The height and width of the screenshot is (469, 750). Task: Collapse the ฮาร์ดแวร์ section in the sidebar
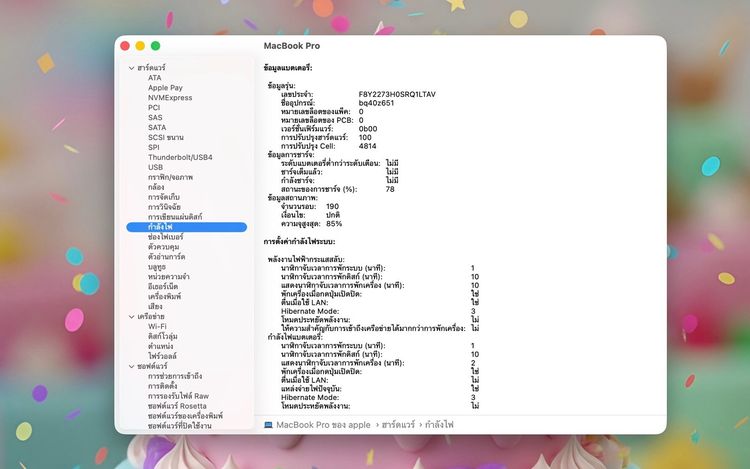pos(132,68)
